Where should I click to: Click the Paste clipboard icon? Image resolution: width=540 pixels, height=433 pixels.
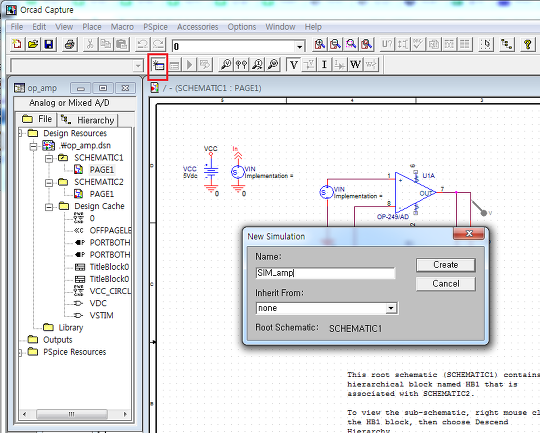click(122, 44)
